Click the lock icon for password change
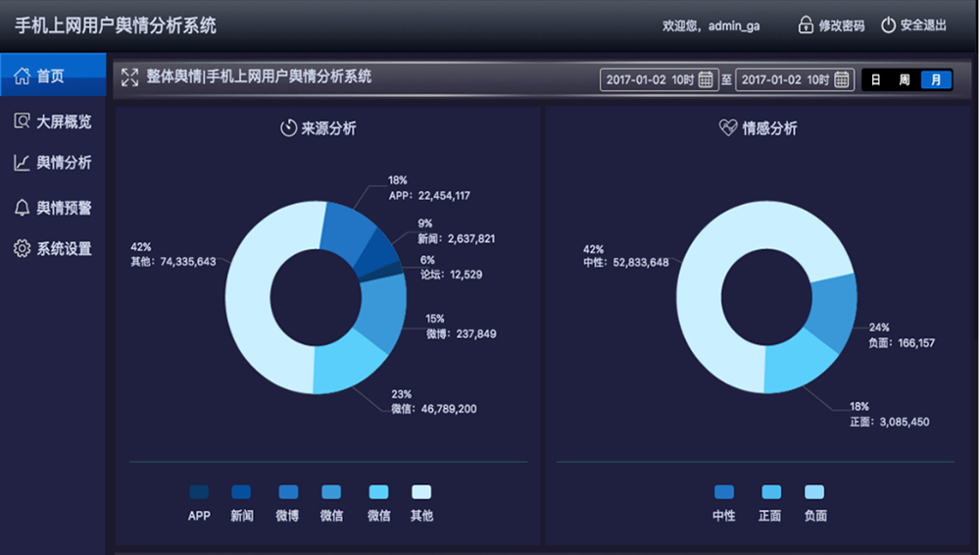This screenshot has width=980, height=555. click(x=806, y=25)
